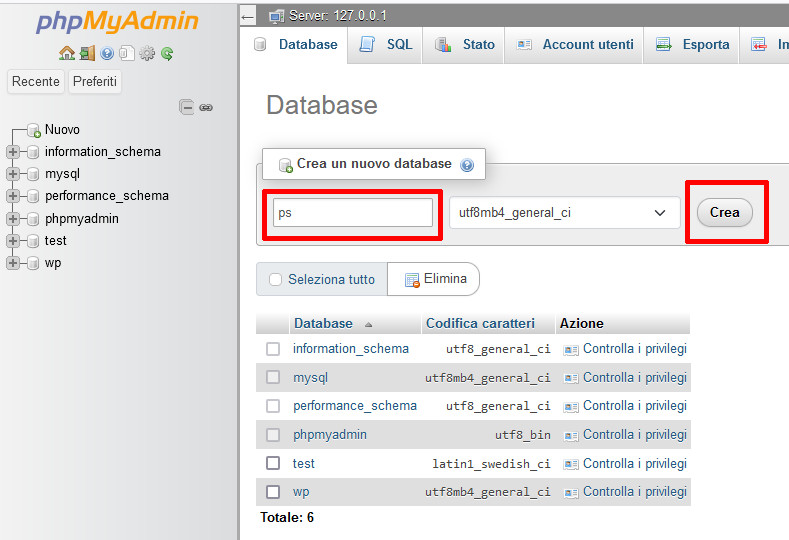Screen dimensions: 789x540
Task: Click the Home icon in the sidebar
Action: pyautogui.click(x=67, y=53)
